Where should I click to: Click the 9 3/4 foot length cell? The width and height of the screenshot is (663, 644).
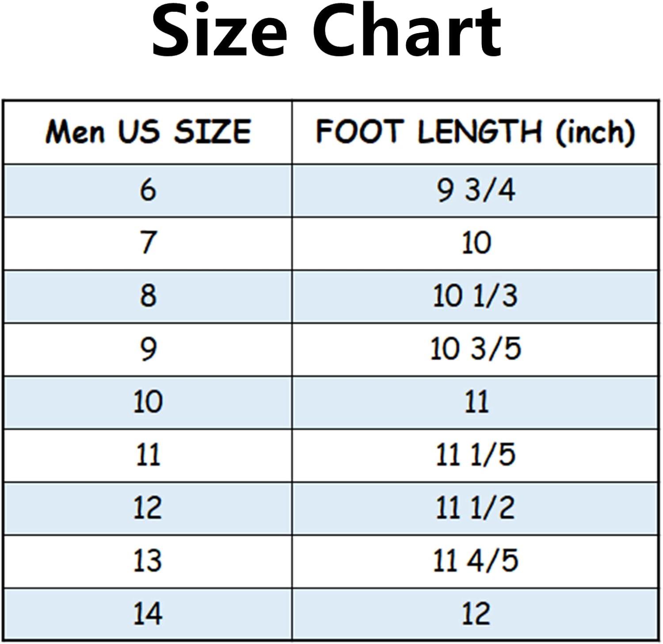(476, 191)
